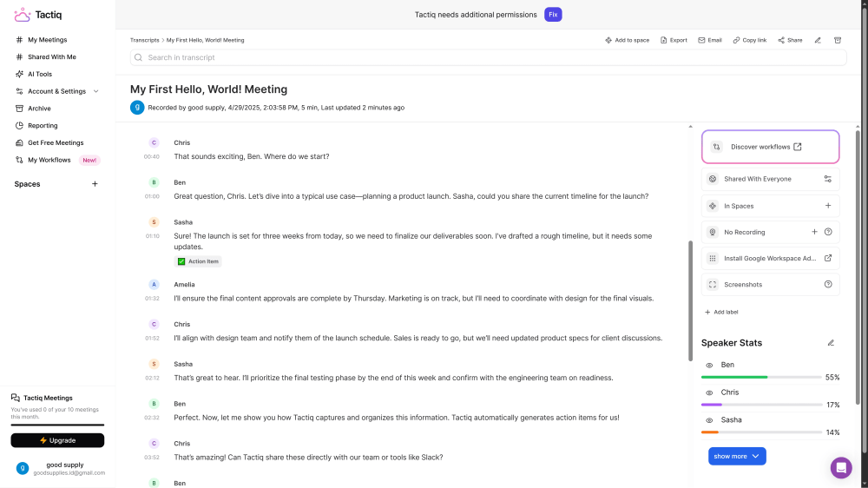This screenshot has width=868, height=488.
Task: Open No Recording help icon
Action: pyautogui.click(x=828, y=232)
